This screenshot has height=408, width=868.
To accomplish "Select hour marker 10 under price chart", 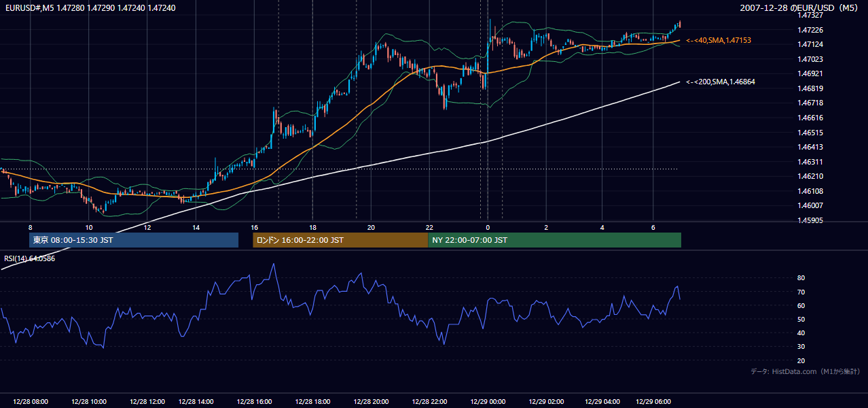I will tap(89, 227).
